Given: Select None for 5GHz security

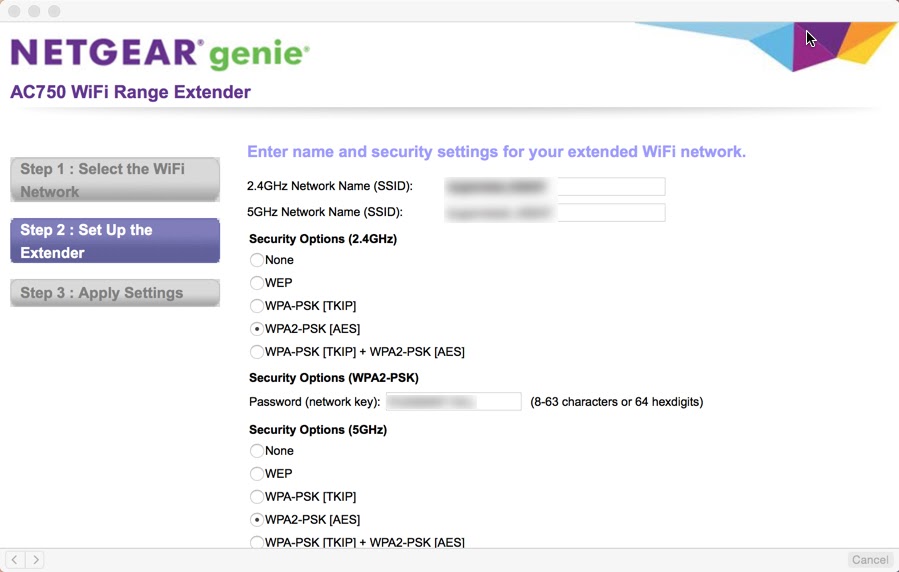Looking at the screenshot, I should 256,451.
